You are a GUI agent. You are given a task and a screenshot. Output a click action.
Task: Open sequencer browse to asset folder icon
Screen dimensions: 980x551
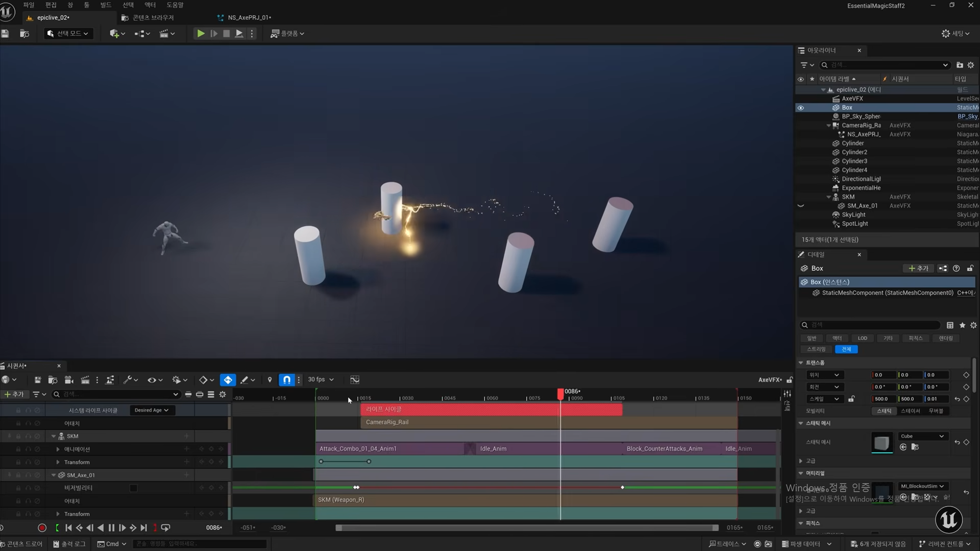tap(53, 379)
